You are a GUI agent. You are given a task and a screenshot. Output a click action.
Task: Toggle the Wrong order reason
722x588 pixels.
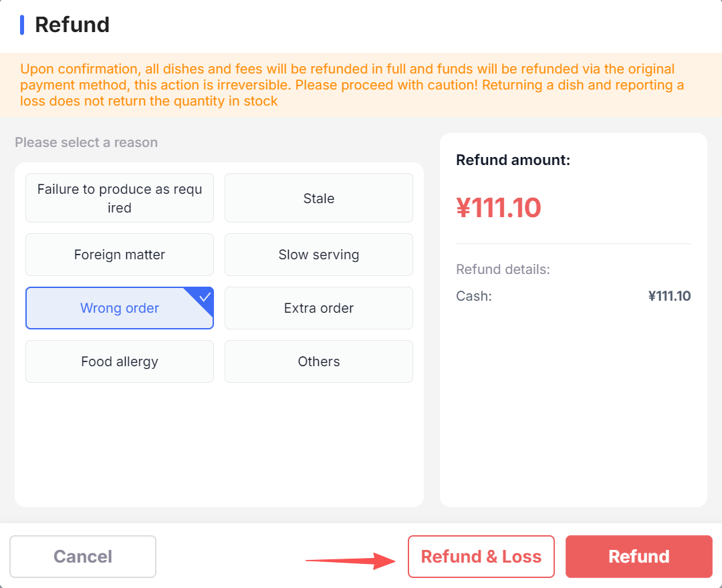pyautogui.click(x=120, y=308)
